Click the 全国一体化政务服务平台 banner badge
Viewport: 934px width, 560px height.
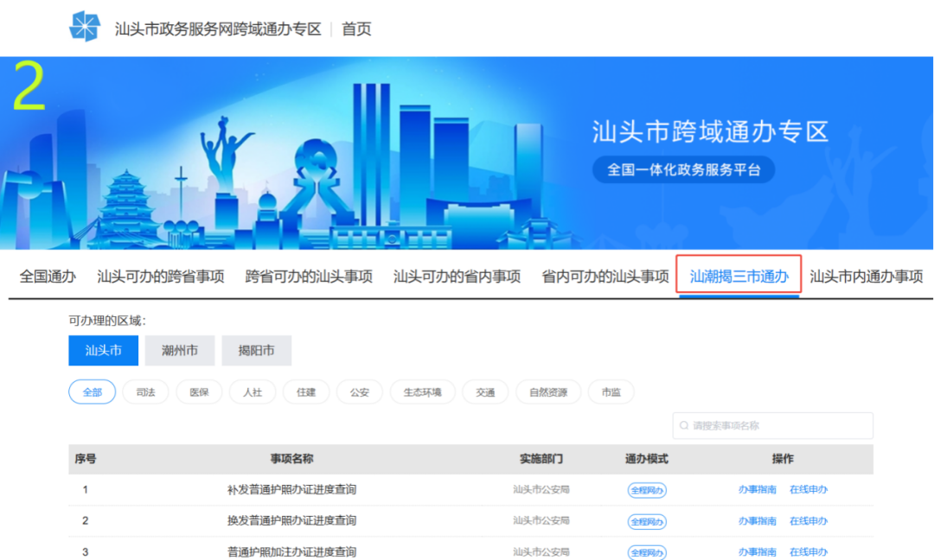(684, 169)
